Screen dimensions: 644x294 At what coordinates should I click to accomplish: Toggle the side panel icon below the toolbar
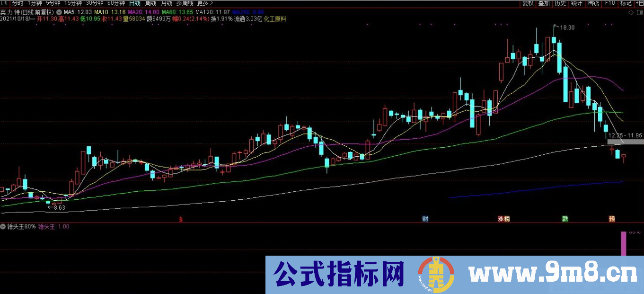click(640, 12)
